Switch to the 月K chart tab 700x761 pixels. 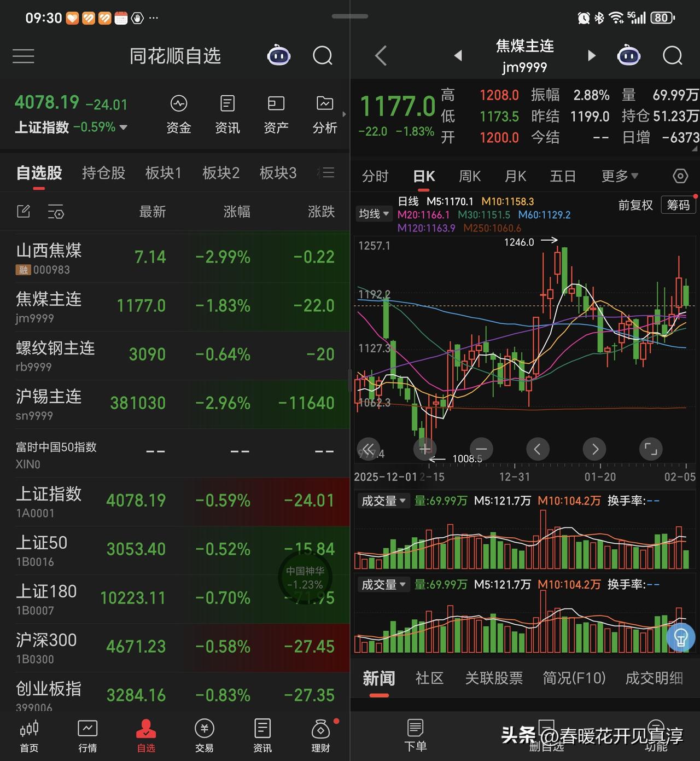515,176
